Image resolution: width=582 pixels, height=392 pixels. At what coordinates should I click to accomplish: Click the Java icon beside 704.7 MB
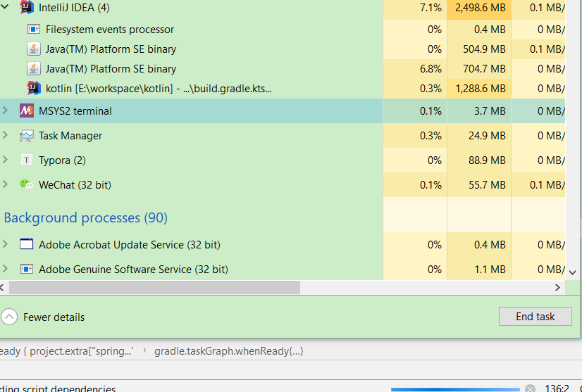click(34, 68)
